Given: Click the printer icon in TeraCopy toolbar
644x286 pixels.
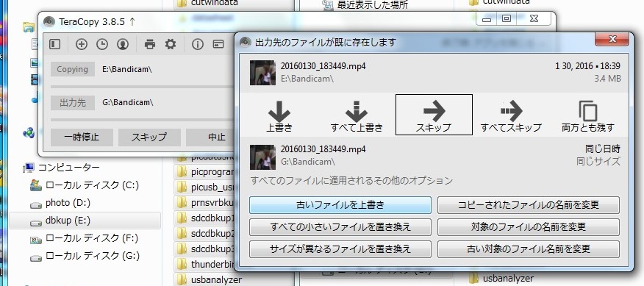Looking at the screenshot, I should pyautogui.click(x=150, y=44).
